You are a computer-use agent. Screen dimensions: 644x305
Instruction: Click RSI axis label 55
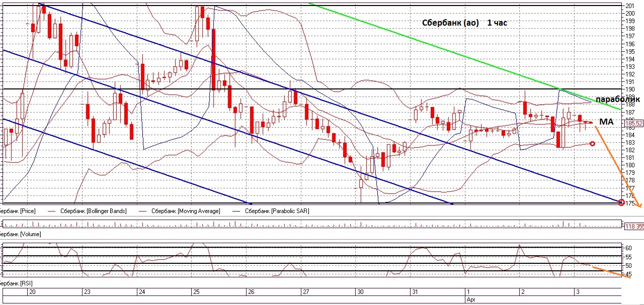(x=628, y=257)
